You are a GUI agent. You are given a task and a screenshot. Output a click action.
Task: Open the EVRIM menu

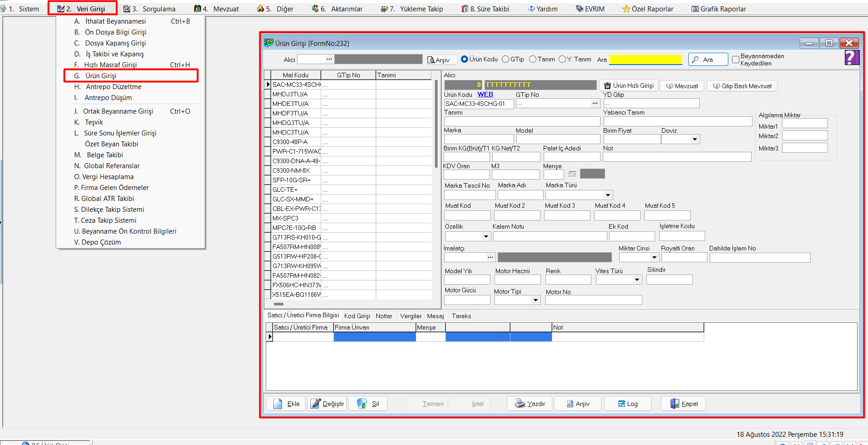pyautogui.click(x=590, y=9)
